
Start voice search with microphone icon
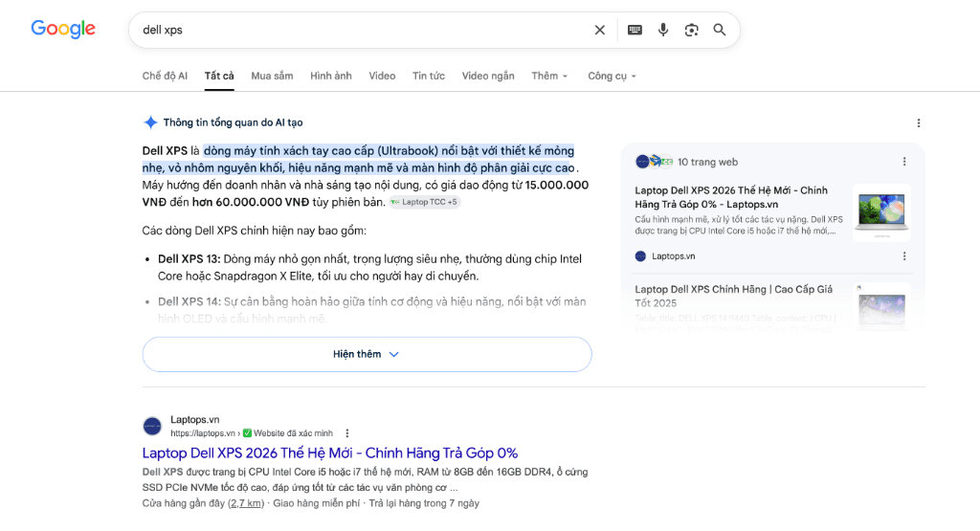tap(663, 30)
